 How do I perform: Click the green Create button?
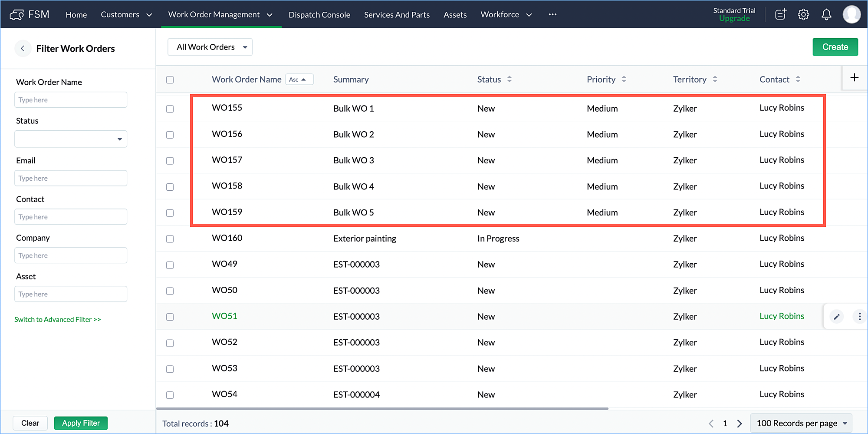coord(835,47)
